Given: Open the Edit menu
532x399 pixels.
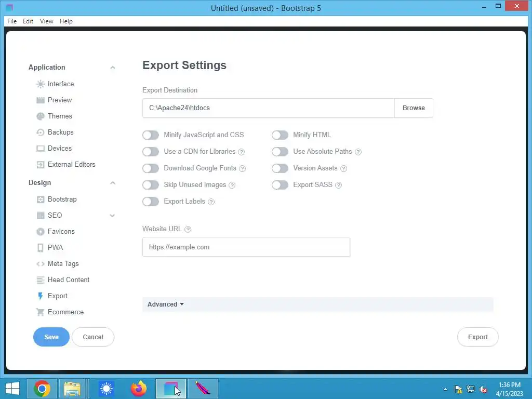Looking at the screenshot, I should pos(28,21).
